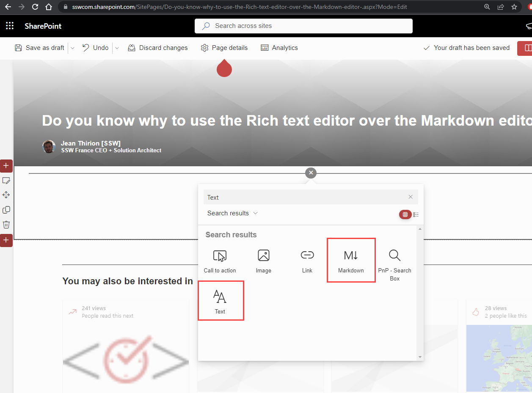
Task: Select the Text web part
Action: 220,301
